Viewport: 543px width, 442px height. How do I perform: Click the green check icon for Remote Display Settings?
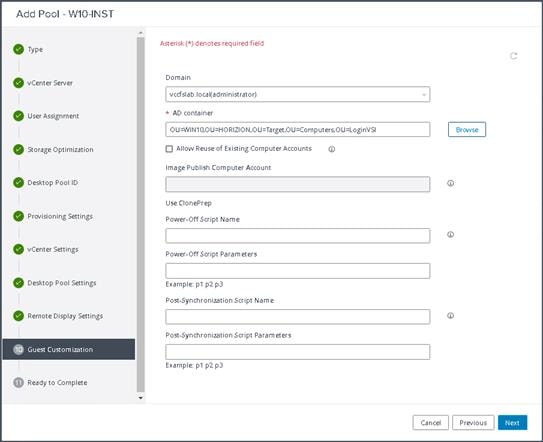click(18, 316)
